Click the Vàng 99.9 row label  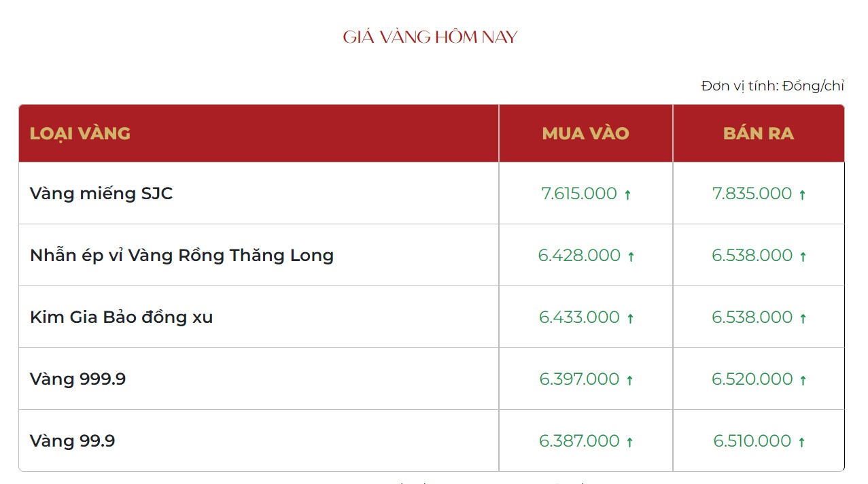pyautogui.click(x=72, y=441)
